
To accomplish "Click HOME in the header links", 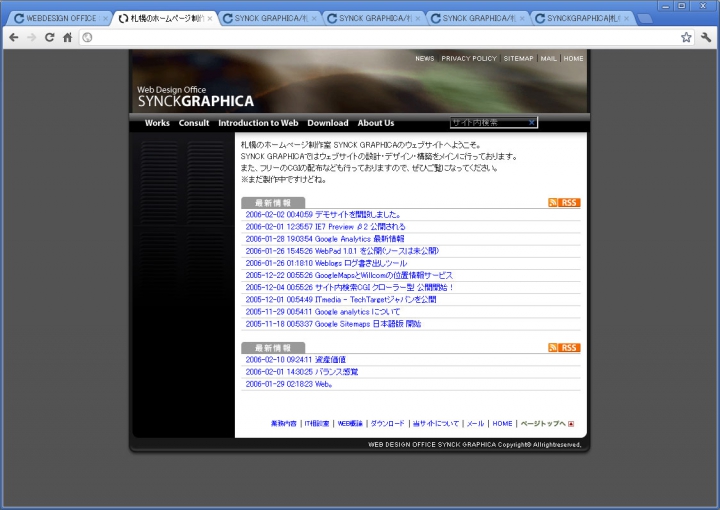I will pos(574,59).
